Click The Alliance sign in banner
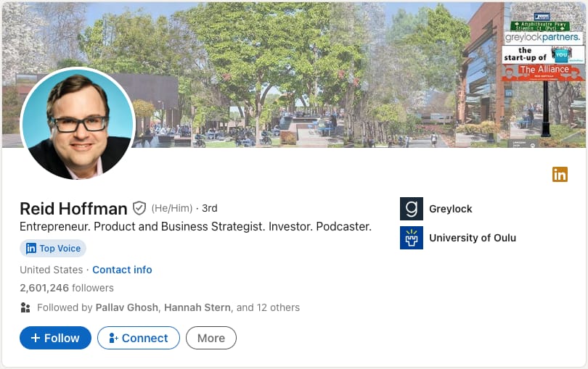This screenshot has width=588, height=369. coord(544,72)
